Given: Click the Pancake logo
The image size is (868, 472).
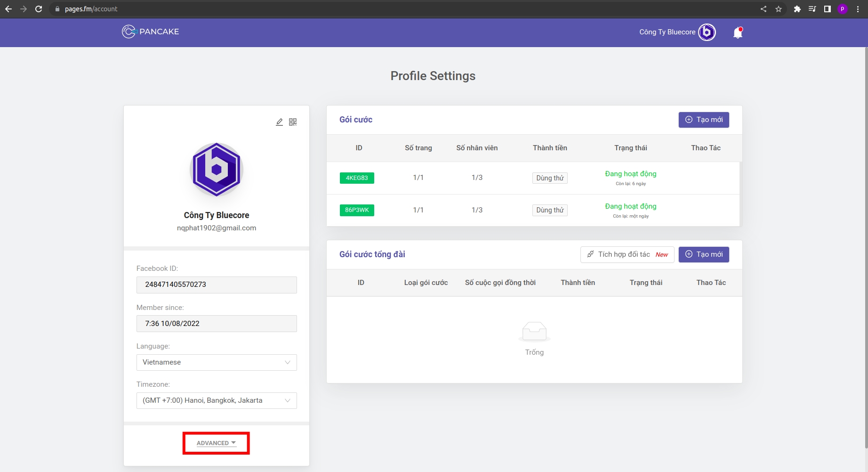Looking at the screenshot, I should point(151,32).
